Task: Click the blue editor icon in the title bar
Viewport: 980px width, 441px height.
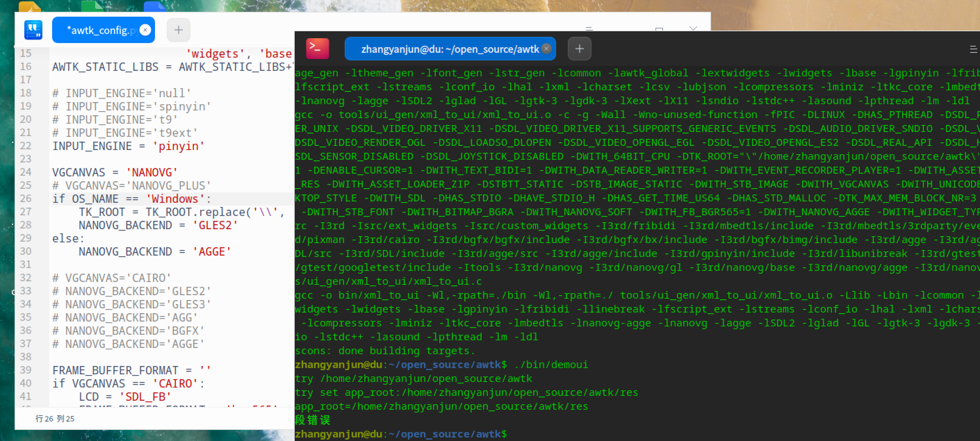Action: click(x=33, y=30)
